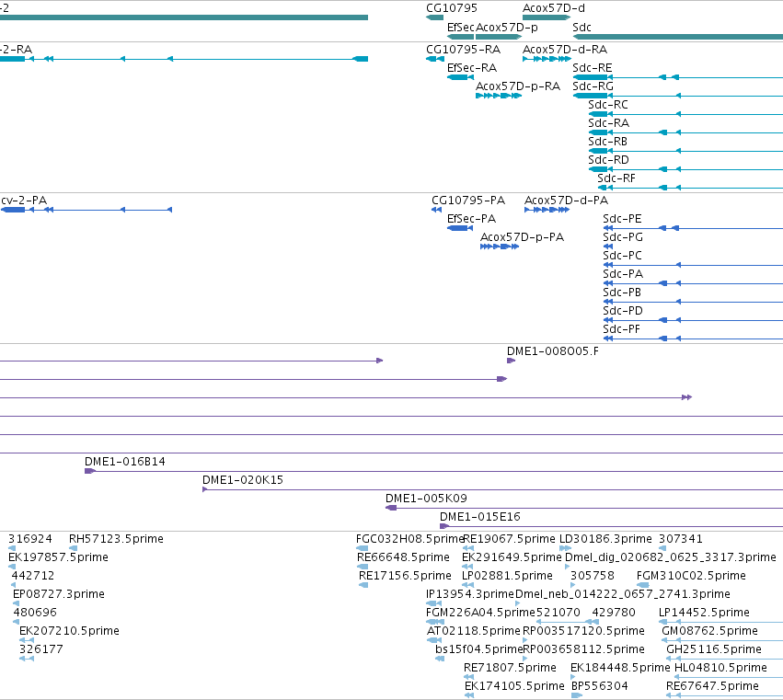This screenshot has height=700, width=783.
Task: Click the DME1-016B14 clone label
Action: click(124, 462)
